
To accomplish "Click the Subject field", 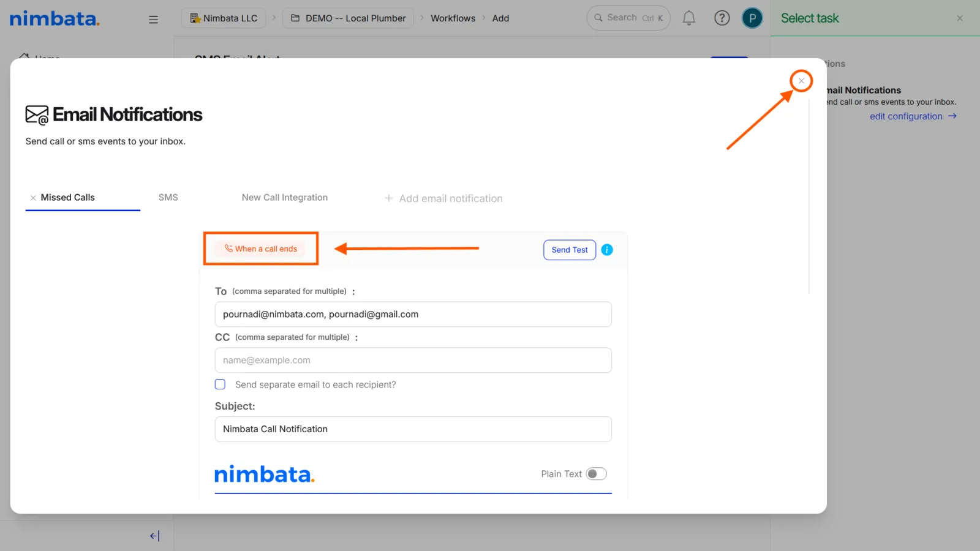I will coord(413,429).
